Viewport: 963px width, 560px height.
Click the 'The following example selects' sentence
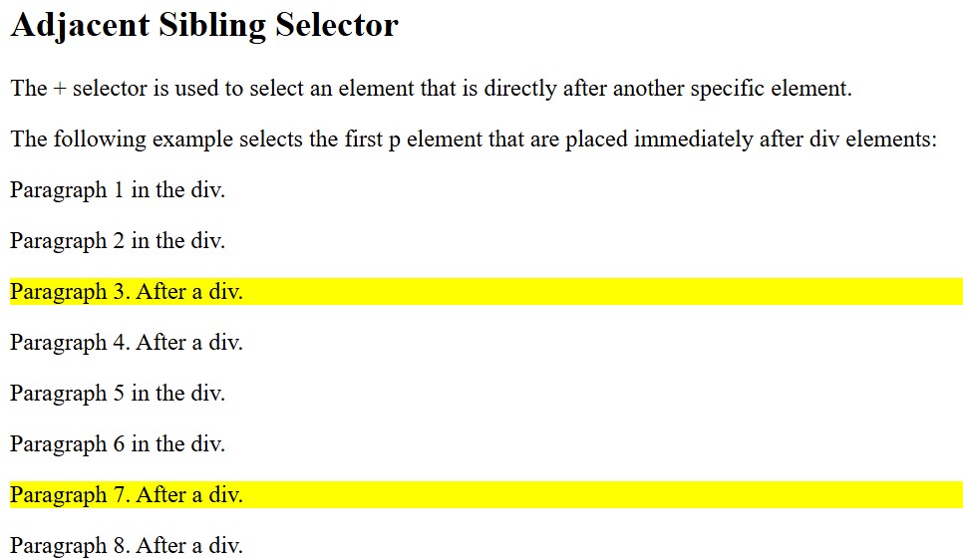[474, 140]
